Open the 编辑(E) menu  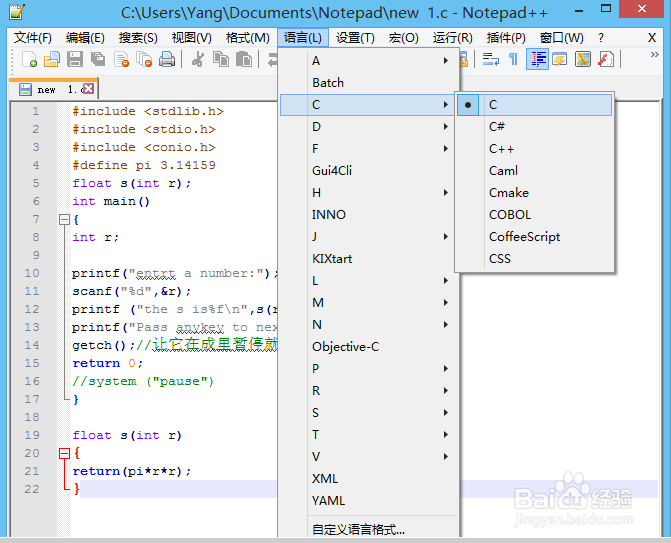(85, 38)
